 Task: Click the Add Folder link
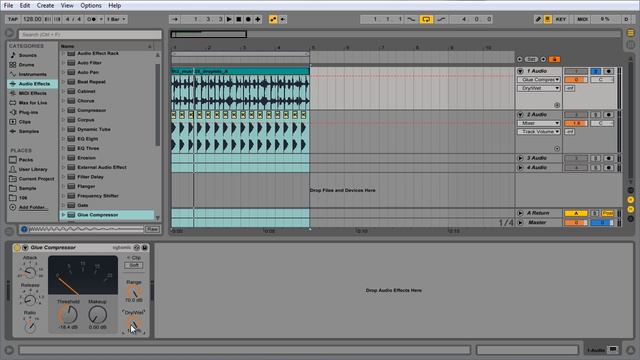tap(32, 207)
